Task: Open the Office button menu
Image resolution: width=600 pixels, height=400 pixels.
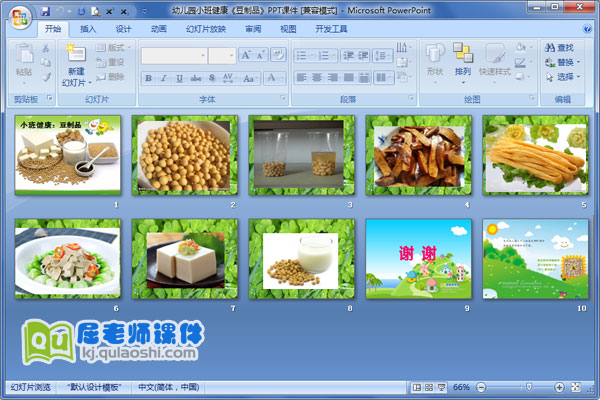Action: [x=21, y=17]
